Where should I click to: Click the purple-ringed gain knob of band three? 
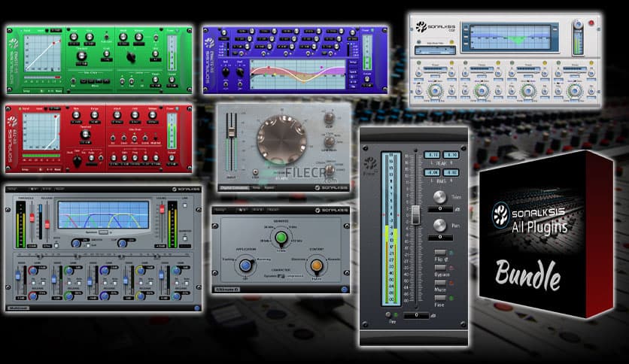(105, 271)
